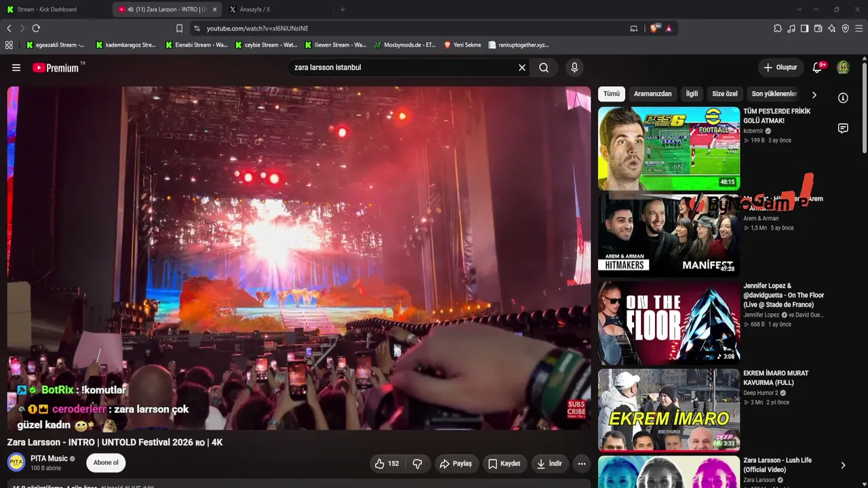Viewport: 868px width, 488px height.
Task: Open the Brave Rewards triangle icon
Action: (x=669, y=28)
